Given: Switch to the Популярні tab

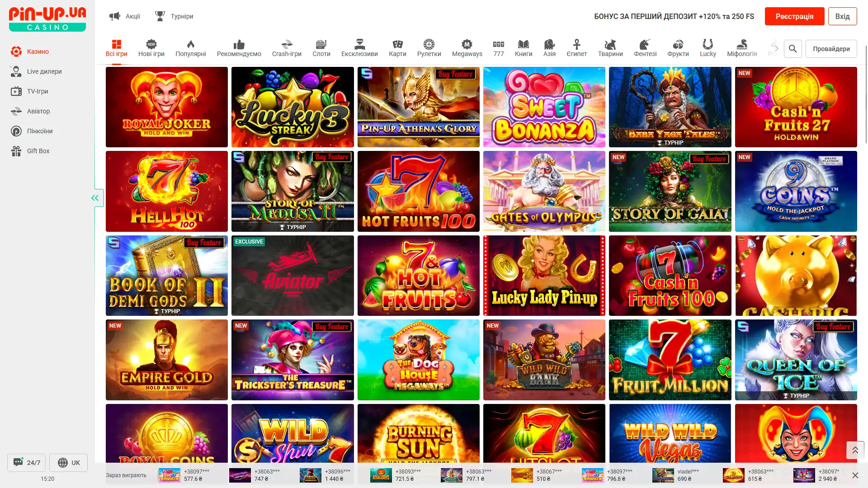Looking at the screenshot, I should 190,48.
